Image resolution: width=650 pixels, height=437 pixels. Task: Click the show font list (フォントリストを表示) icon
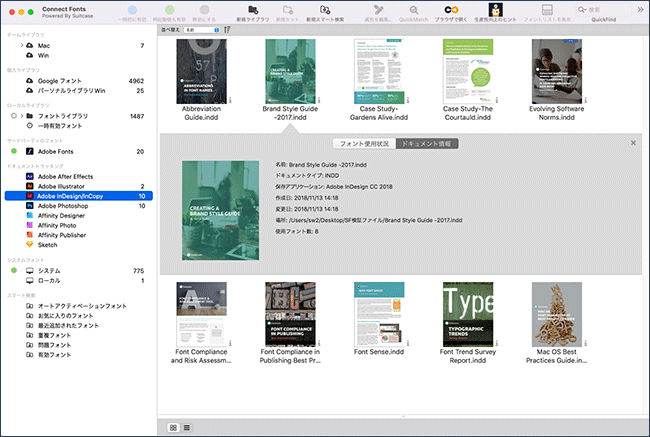coord(547,10)
